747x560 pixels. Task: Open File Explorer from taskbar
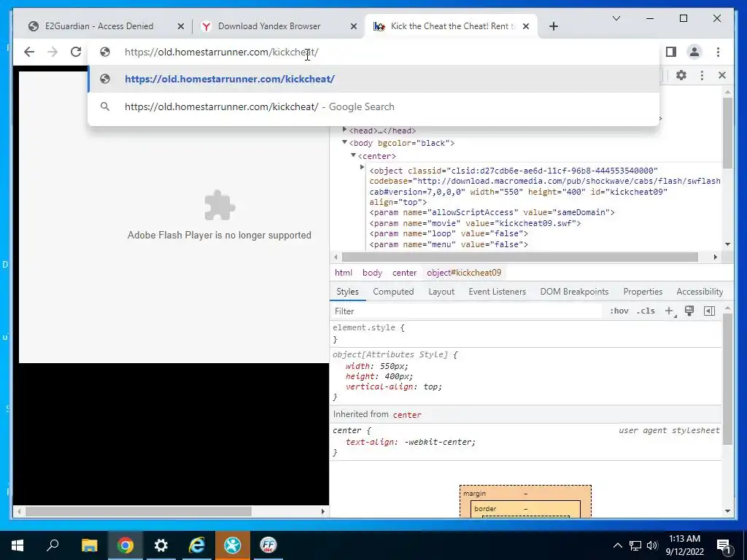pos(89,545)
